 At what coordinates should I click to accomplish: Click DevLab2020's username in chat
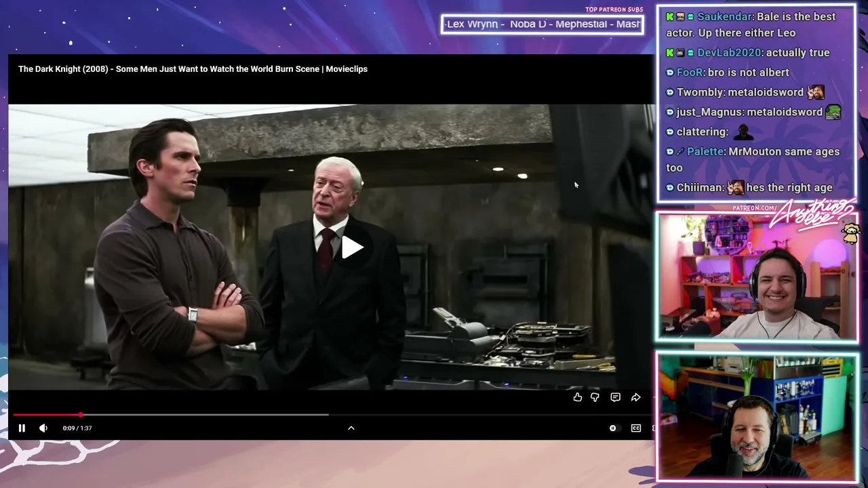click(x=729, y=53)
